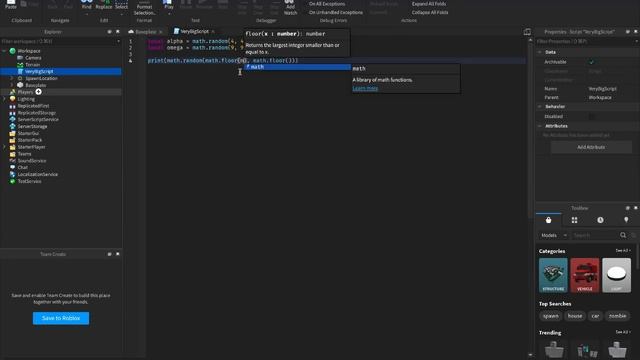This screenshot has width=640, height=360.
Task: Click the Add Attribute button
Action: (x=591, y=147)
